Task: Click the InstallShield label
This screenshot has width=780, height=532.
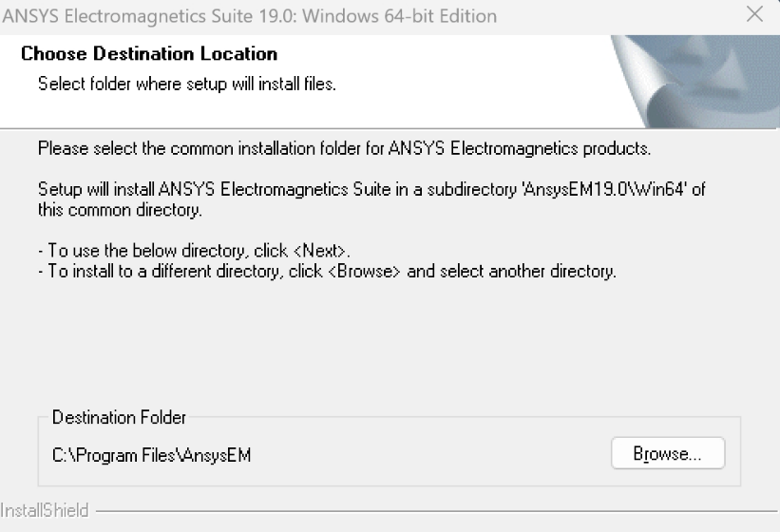Action: [x=45, y=511]
